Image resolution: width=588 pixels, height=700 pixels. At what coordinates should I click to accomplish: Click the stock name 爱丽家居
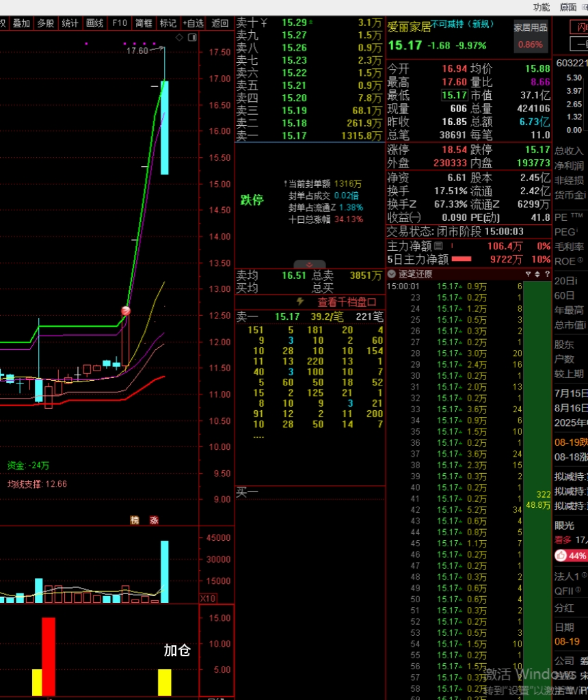click(x=409, y=27)
